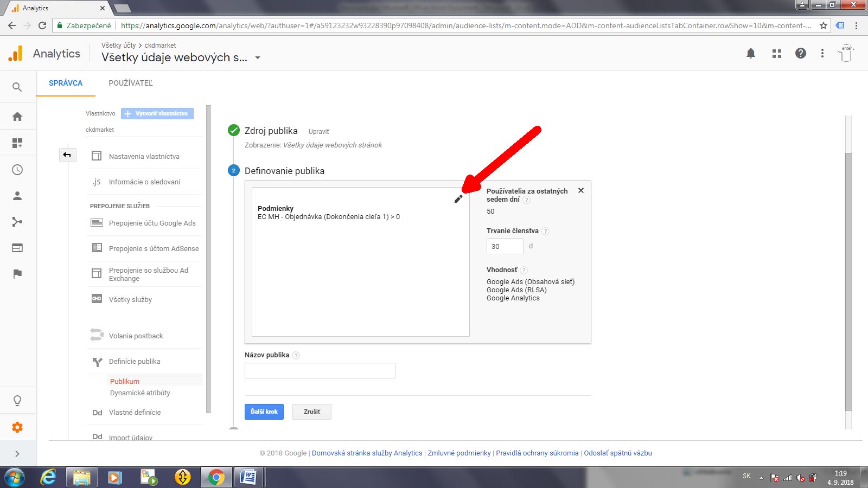Open Word from taskbar
The image size is (868, 488).
pos(248,477)
